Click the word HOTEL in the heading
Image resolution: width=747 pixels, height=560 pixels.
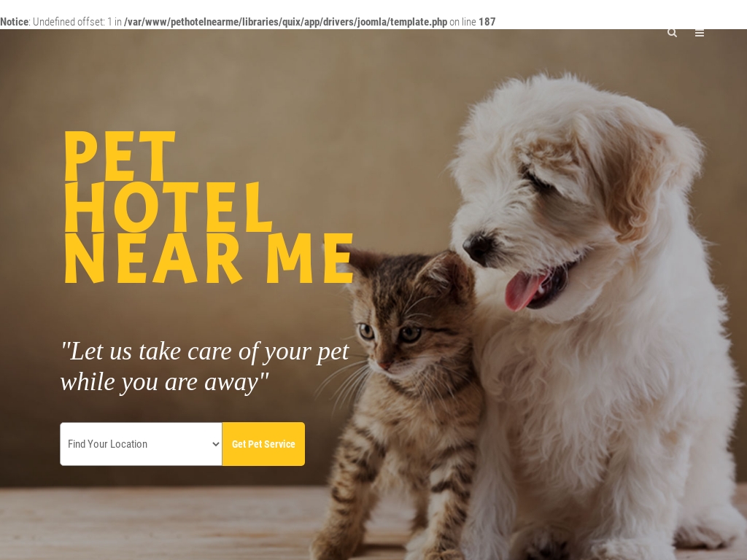(169, 207)
